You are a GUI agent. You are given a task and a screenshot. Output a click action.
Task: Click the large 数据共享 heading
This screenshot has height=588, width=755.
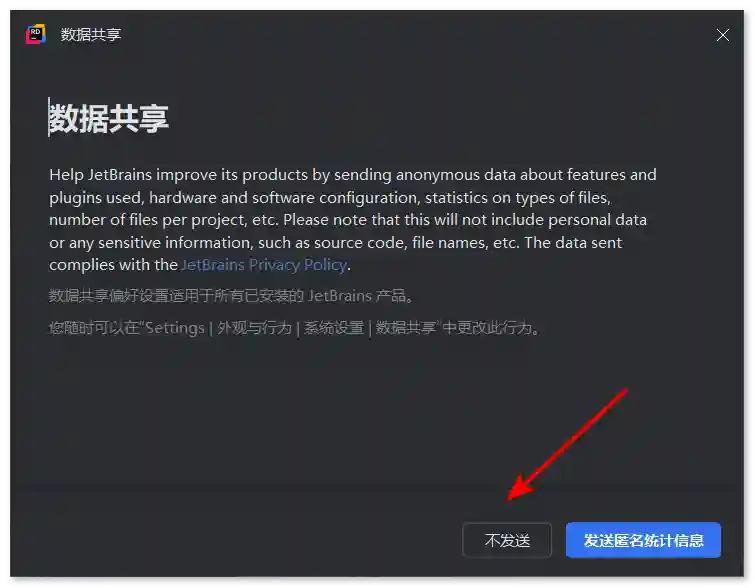(110, 119)
